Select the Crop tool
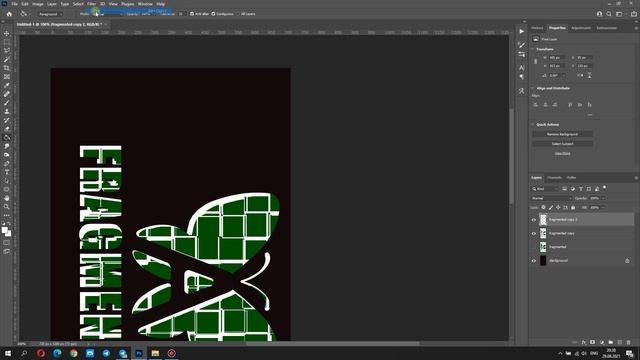This screenshot has height=360, width=640. pyautogui.click(x=7, y=68)
